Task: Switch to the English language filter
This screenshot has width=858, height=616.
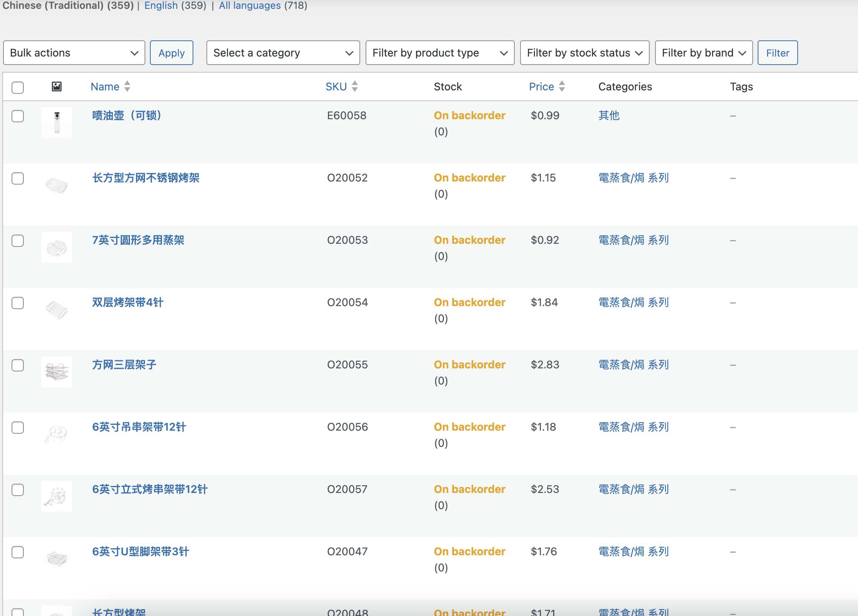Action: [x=161, y=6]
